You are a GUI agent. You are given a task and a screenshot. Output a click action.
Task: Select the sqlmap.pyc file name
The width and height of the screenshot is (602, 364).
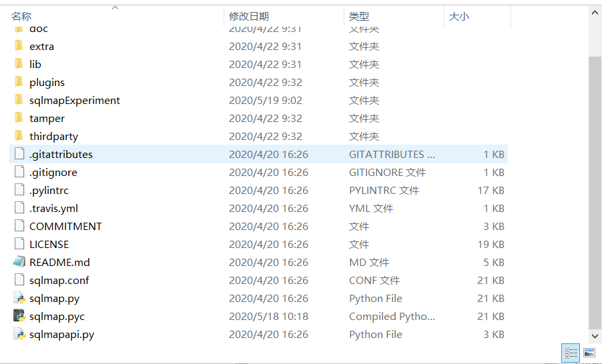[x=57, y=317]
